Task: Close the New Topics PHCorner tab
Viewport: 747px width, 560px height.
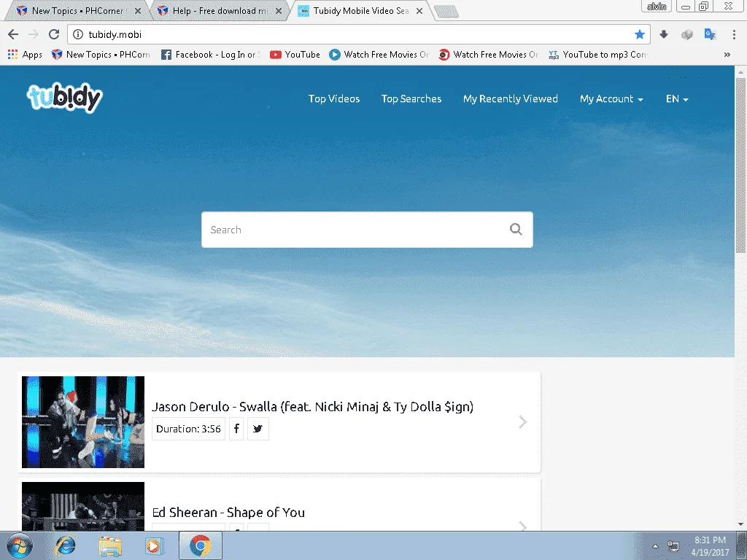Action: coord(138,10)
